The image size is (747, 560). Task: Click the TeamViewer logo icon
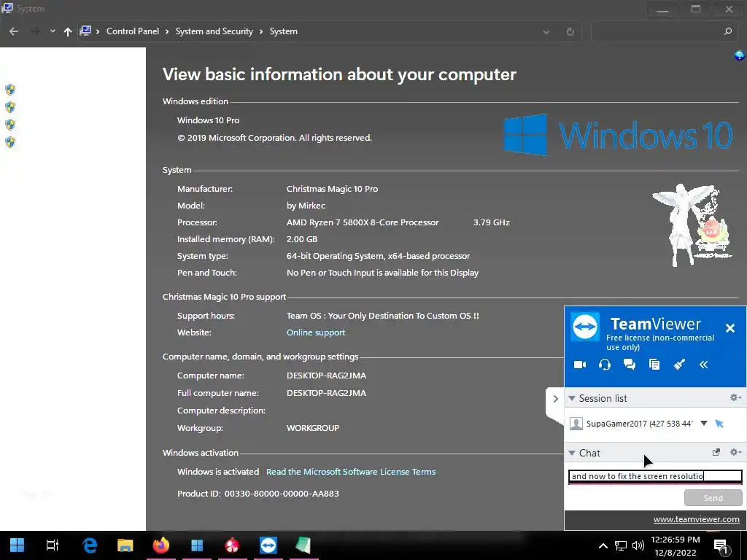585,327
